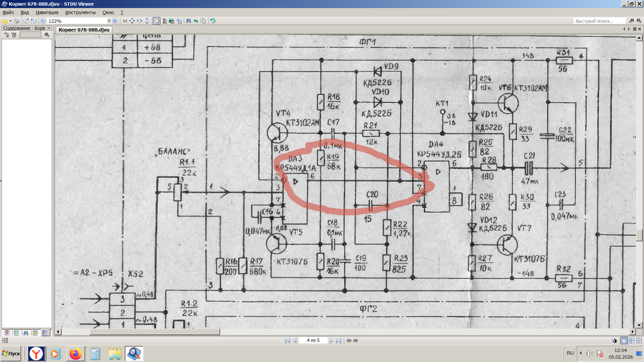Click the zoom in plus icon
This screenshot has width=644, height=362.
(x=115, y=21)
